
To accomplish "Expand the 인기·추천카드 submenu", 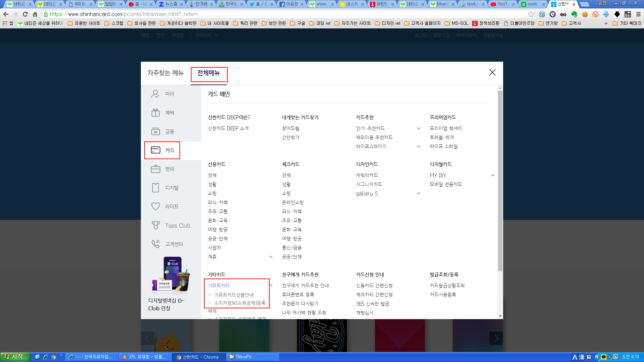I will click(418, 128).
